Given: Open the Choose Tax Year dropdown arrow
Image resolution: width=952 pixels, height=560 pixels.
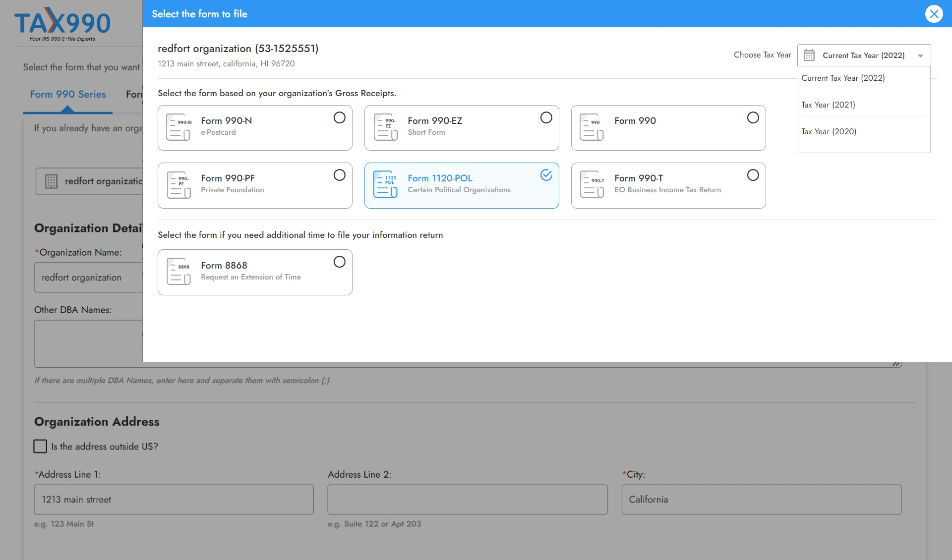Looking at the screenshot, I should (x=921, y=56).
